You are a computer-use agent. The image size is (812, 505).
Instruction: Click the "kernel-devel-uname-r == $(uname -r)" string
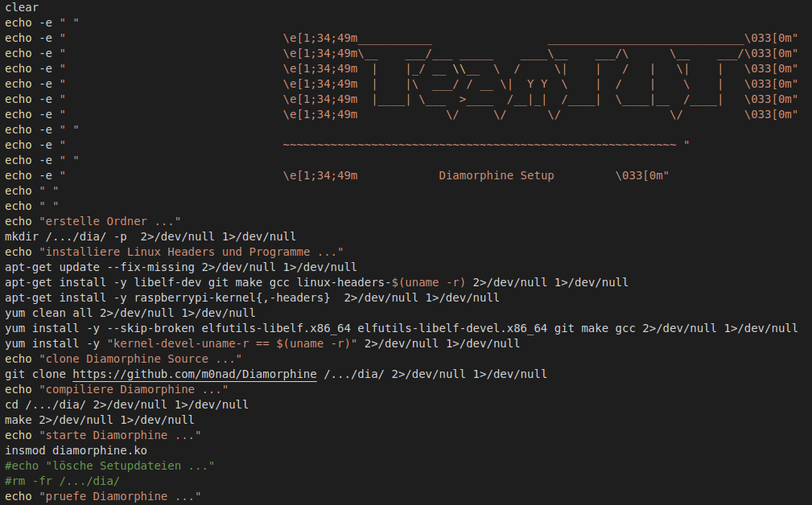click(232, 343)
